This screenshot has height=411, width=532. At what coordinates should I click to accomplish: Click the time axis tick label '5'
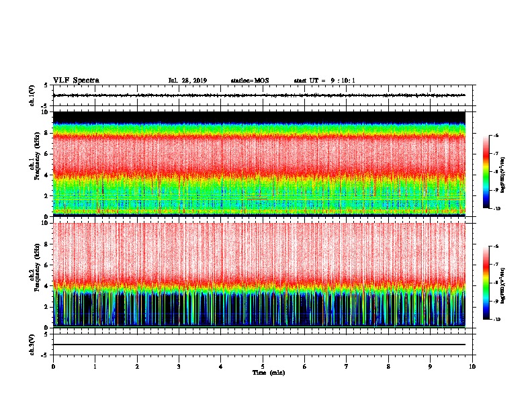(263, 367)
